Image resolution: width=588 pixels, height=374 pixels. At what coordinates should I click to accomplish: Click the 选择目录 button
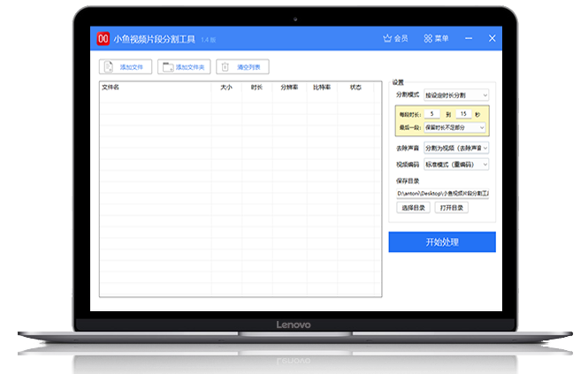413,208
